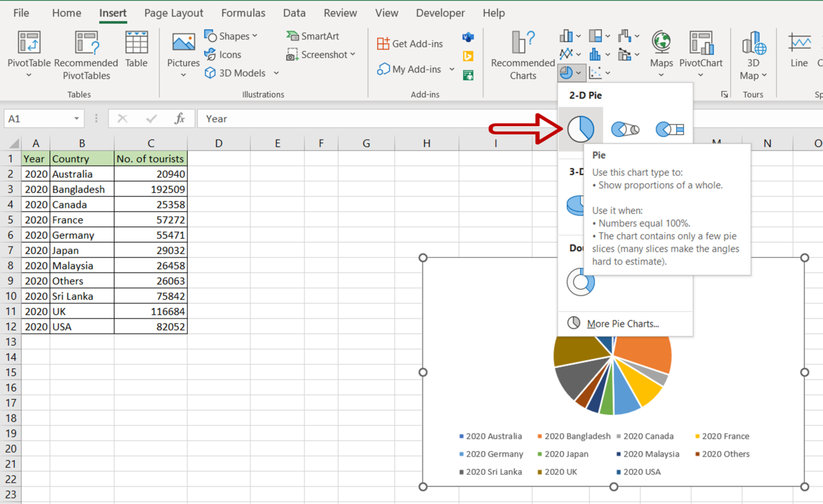Click the More Pie Charts option
823x504 pixels.
[623, 324]
